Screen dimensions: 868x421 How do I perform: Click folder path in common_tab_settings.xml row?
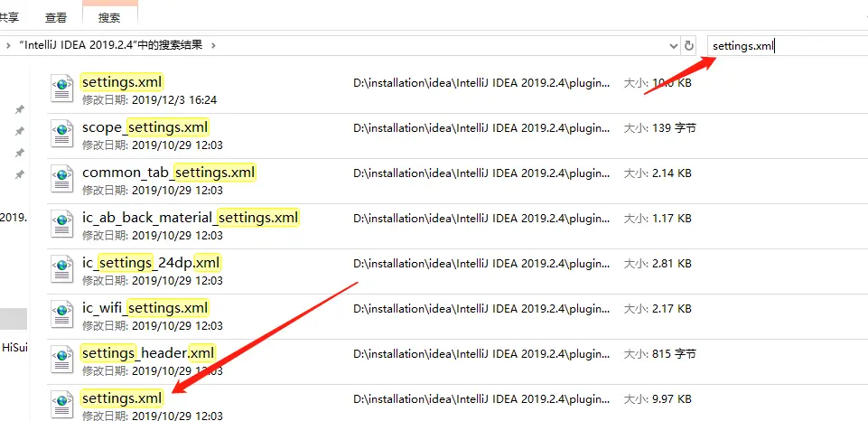[x=481, y=173]
